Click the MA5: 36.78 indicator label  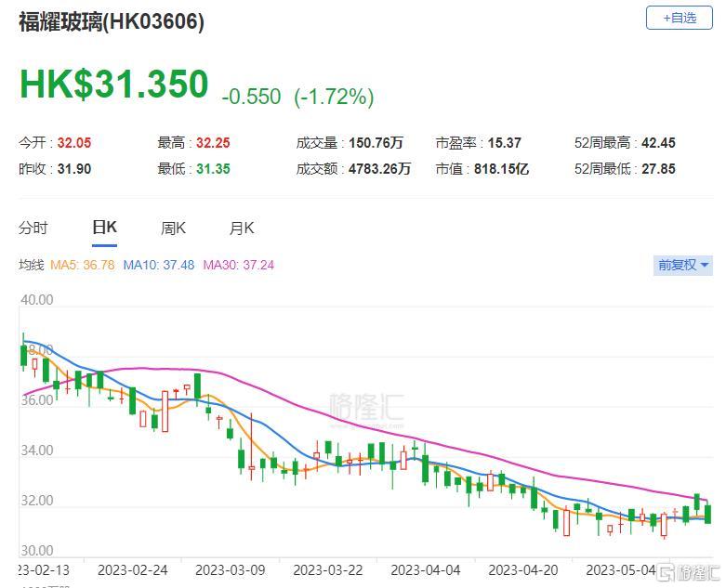83,265
